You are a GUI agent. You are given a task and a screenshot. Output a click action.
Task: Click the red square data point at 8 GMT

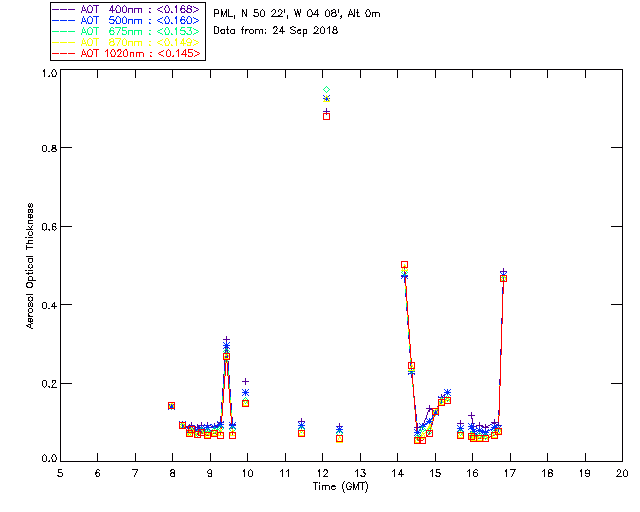pyautogui.click(x=171, y=406)
